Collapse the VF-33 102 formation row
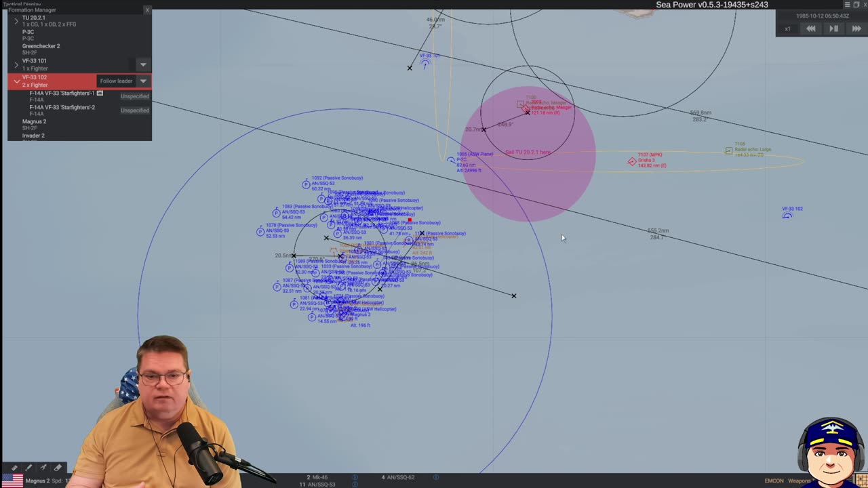The image size is (868, 488). [x=16, y=81]
